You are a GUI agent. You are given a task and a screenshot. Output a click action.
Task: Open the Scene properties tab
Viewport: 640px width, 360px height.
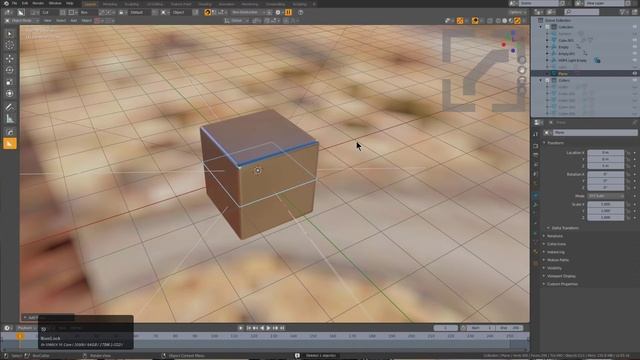536,174
